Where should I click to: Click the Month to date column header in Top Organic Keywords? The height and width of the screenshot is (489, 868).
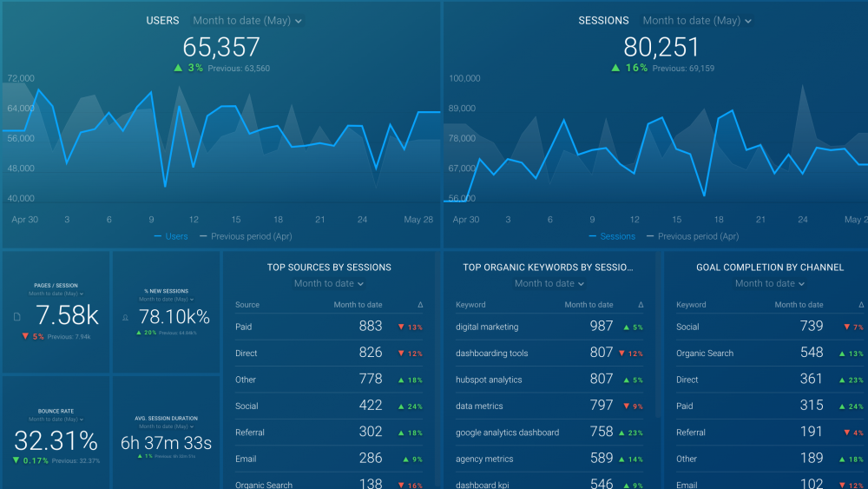click(589, 305)
